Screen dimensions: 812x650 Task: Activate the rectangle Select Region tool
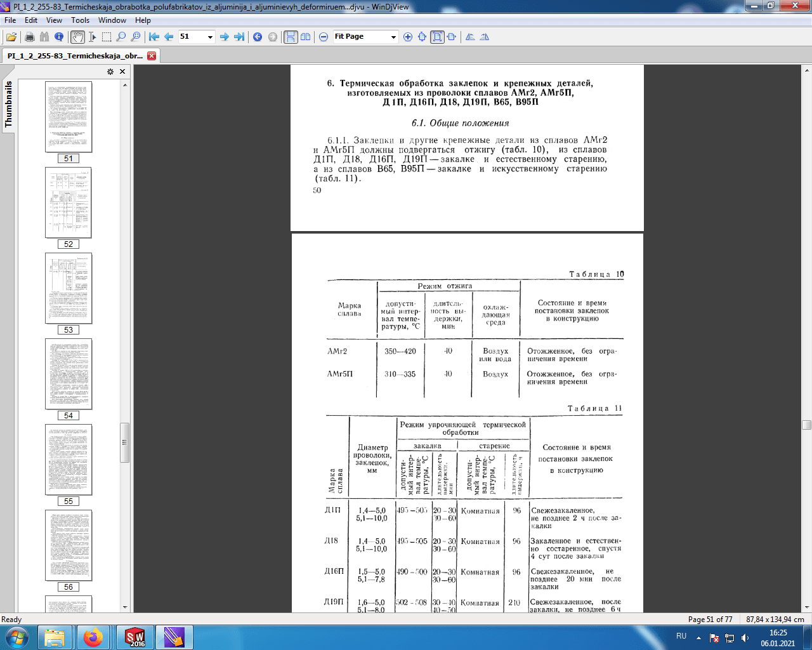tap(107, 37)
